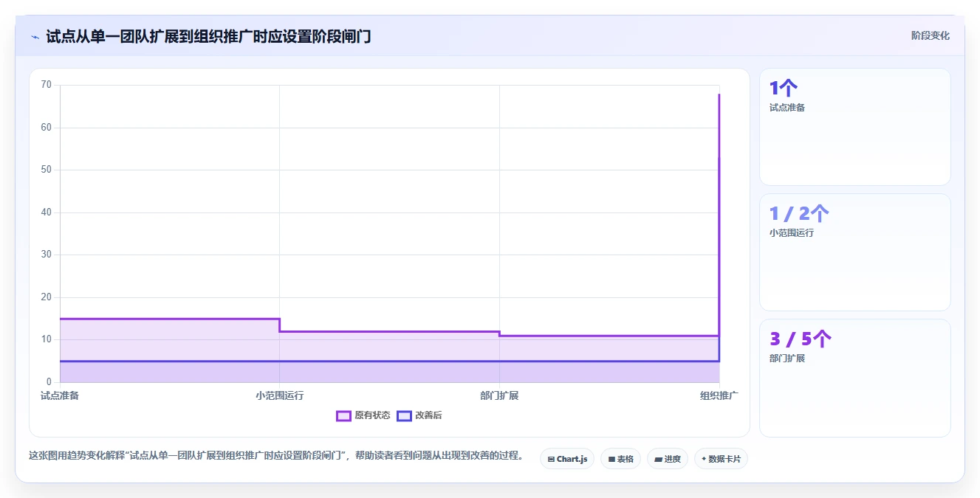Click the 10 y-axis tick label
This screenshot has width=980, height=498.
(x=47, y=339)
